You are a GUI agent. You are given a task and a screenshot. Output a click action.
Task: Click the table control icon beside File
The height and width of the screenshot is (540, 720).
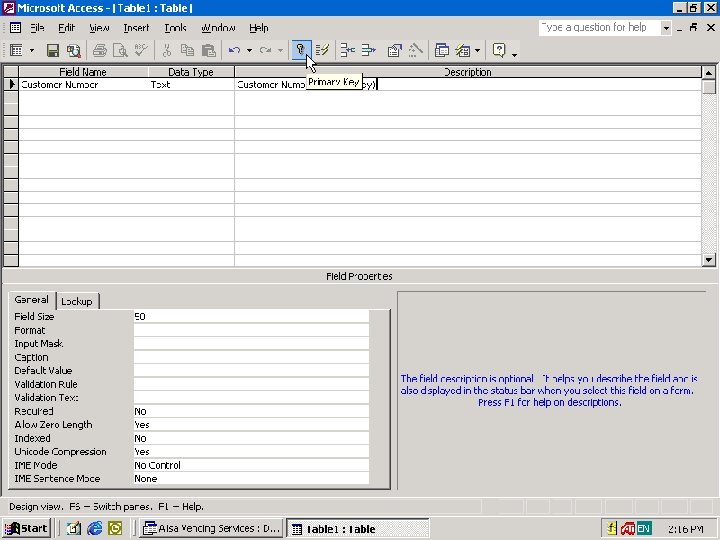click(x=15, y=28)
